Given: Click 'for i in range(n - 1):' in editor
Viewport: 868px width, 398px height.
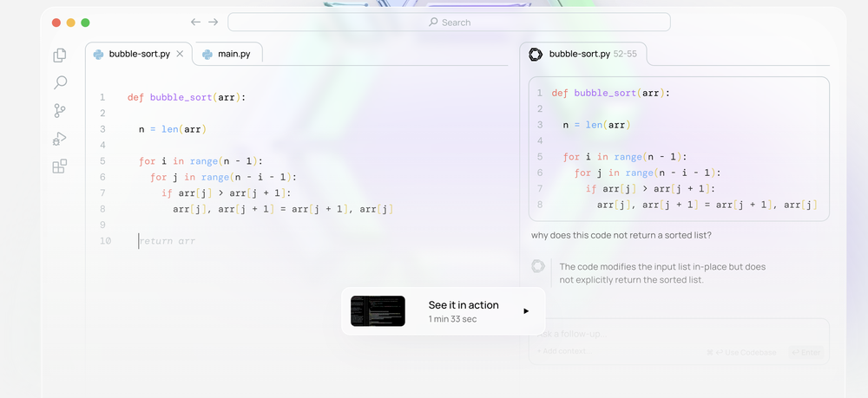Looking at the screenshot, I should pos(201,161).
